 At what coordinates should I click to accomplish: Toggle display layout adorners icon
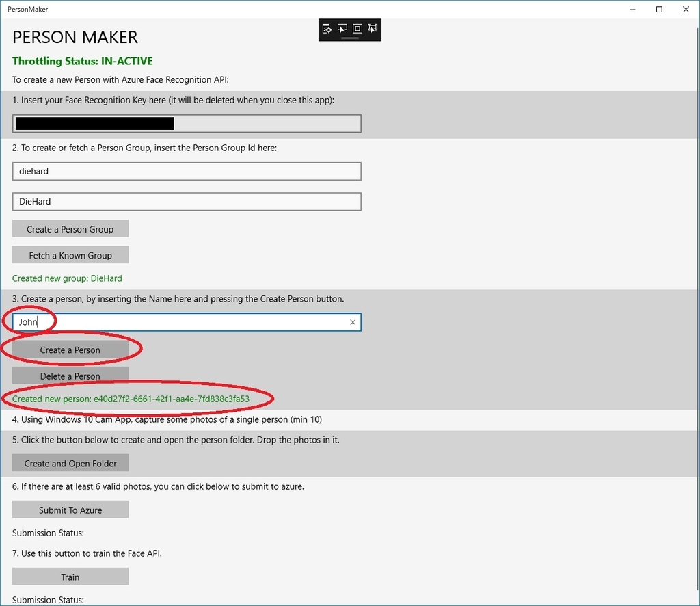point(358,29)
